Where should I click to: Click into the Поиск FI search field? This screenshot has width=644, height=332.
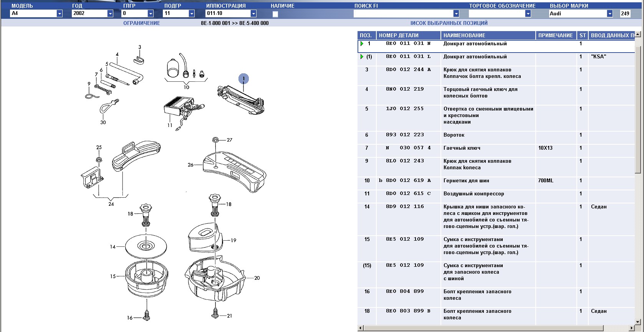(403, 14)
